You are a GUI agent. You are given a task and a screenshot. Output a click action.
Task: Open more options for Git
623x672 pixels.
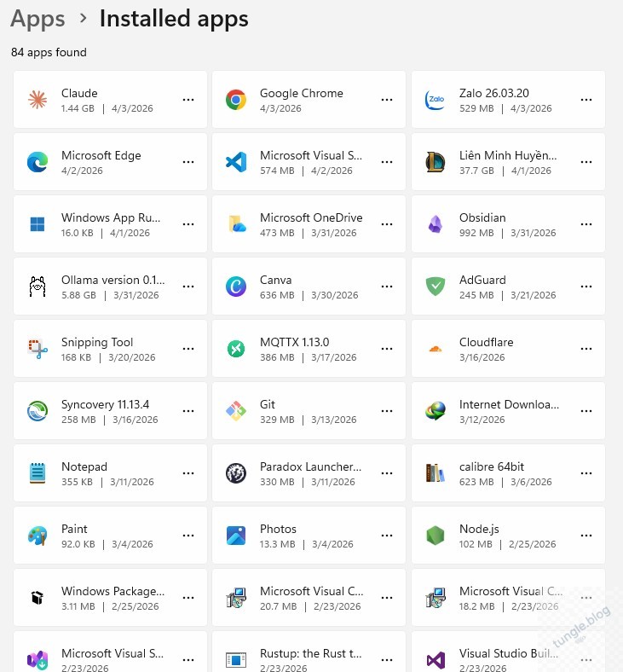(387, 411)
